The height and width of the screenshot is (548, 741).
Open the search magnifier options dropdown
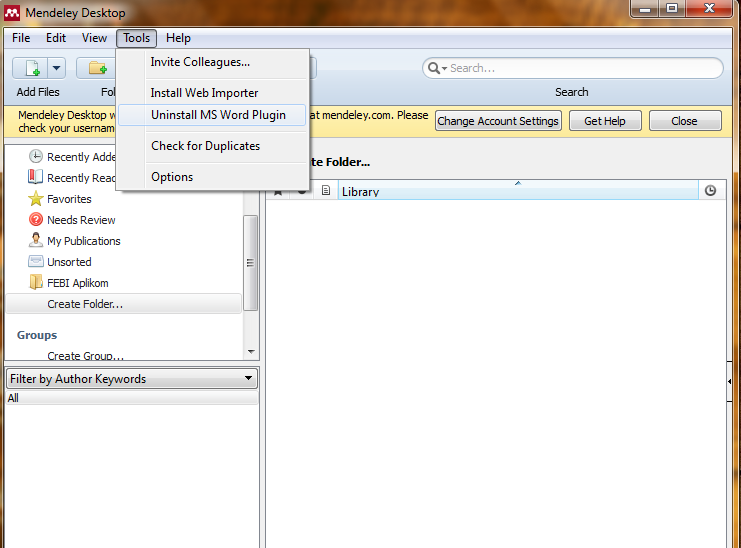(x=437, y=68)
